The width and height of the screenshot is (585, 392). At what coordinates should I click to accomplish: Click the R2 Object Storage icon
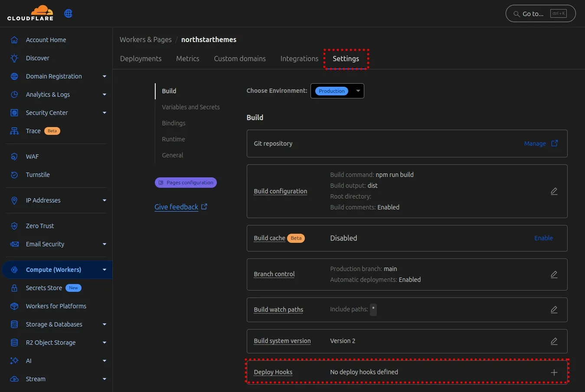pyautogui.click(x=14, y=343)
